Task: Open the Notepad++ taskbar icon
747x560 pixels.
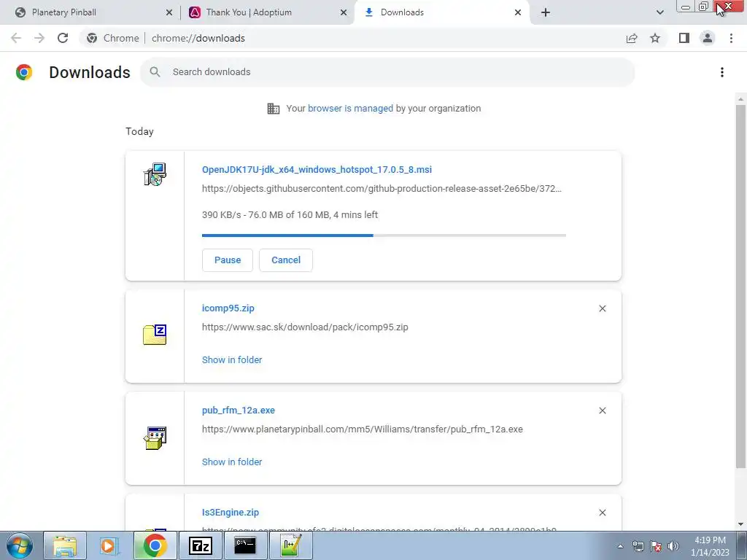Action: [x=290, y=545]
